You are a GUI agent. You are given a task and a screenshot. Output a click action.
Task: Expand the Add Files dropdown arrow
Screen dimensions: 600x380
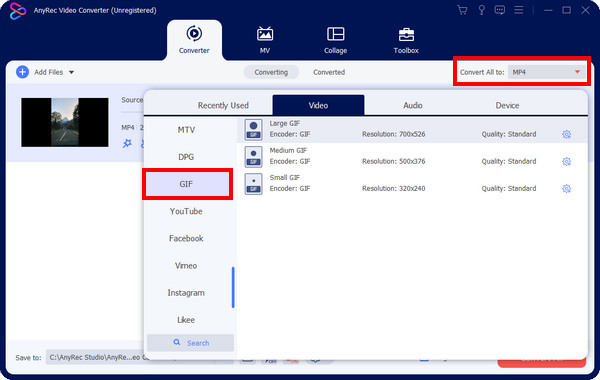[x=71, y=72]
